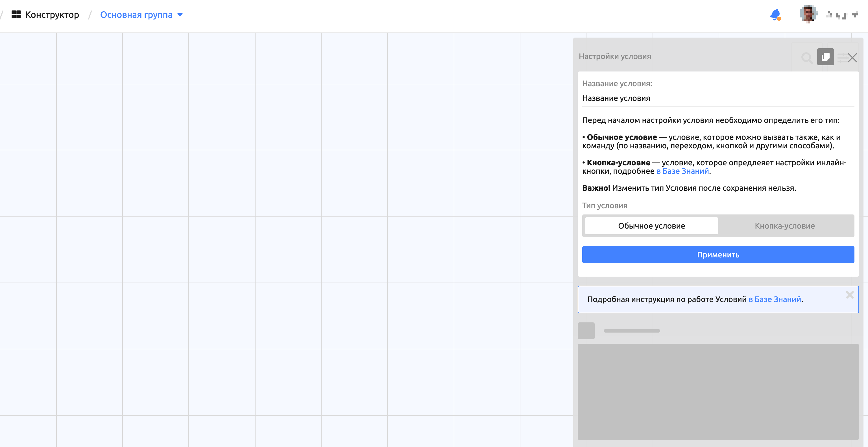
Task: Focus the Название условия input field
Action: click(718, 98)
